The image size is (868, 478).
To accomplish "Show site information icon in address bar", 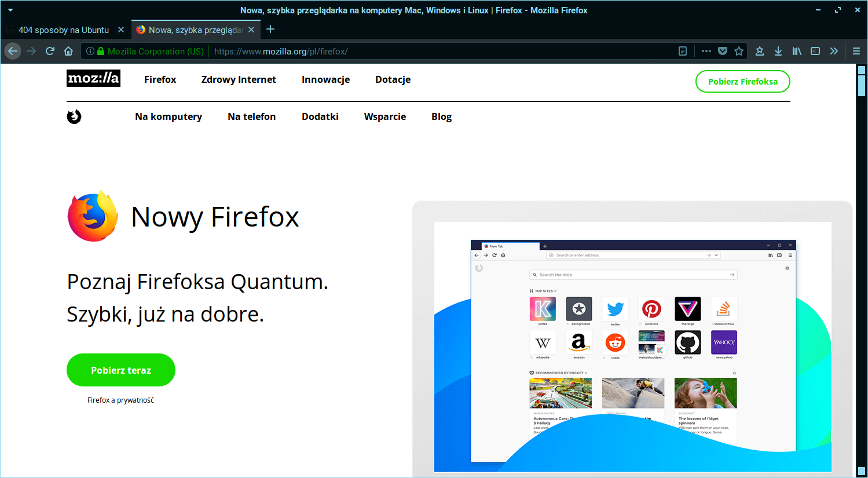I will pyautogui.click(x=90, y=51).
